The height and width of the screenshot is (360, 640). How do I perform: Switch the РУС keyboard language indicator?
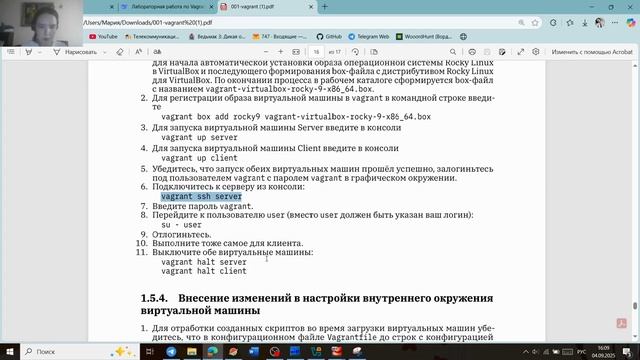[x=581, y=352]
